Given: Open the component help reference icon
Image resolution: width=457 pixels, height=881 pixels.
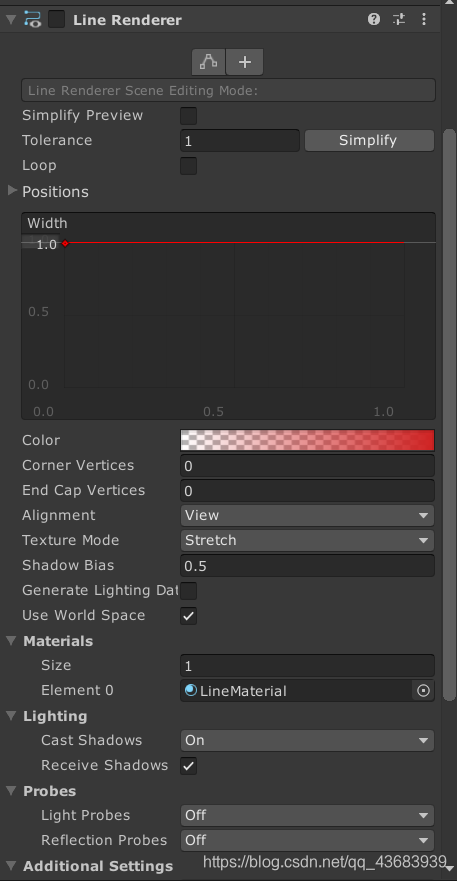Looking at the screenshot, I should pos(374,20).
